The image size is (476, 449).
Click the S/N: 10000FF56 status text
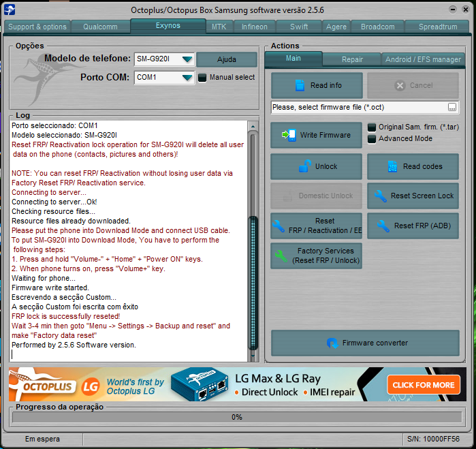pyautogui.click(x=434, y=439)
